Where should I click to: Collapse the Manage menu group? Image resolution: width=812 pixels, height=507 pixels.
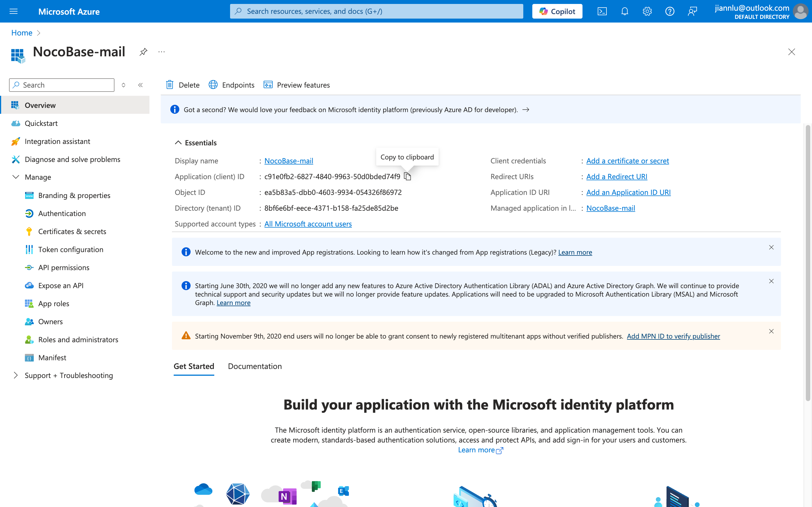click(16, 177)
